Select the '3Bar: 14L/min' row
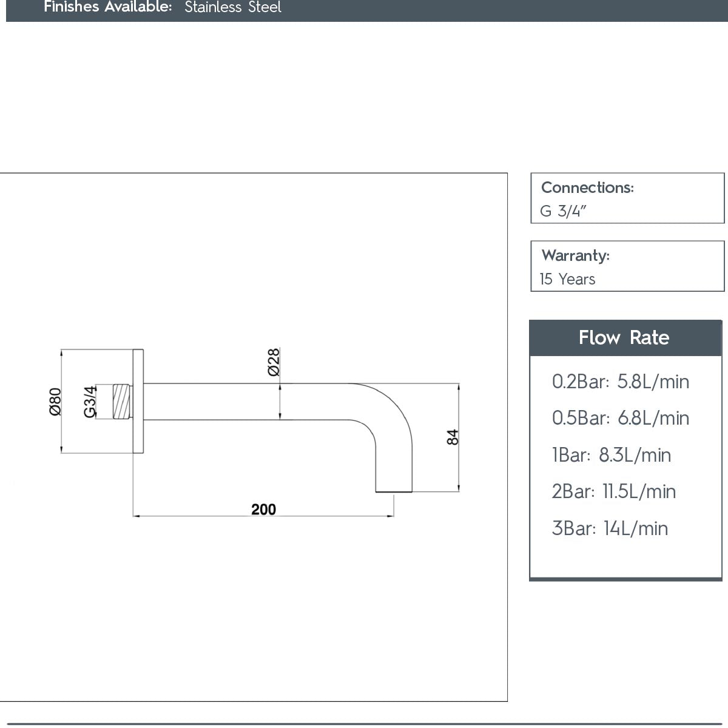Screen dimensions: 728x728 tap(610, 528)
